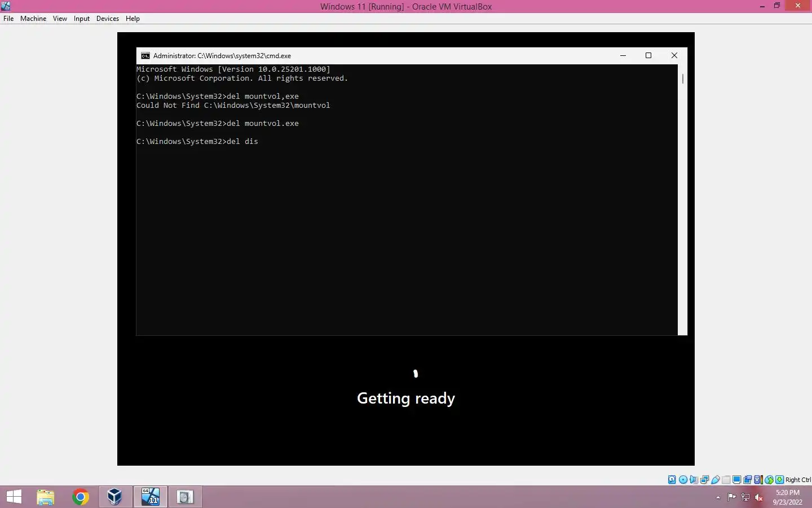Viewport: 812px width, 508px height.
Task: Click the 'del dis' command prompt line
Action: (197, 142)
